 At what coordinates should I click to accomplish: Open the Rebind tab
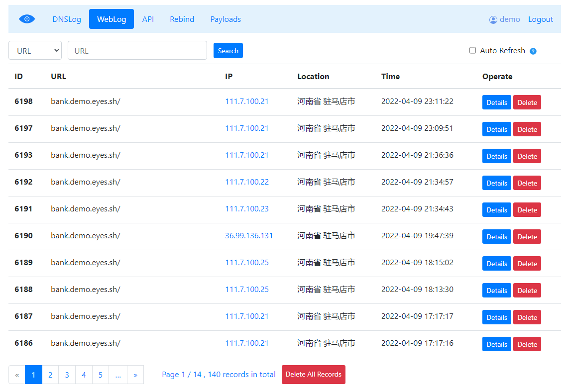(x=182, y=19)
